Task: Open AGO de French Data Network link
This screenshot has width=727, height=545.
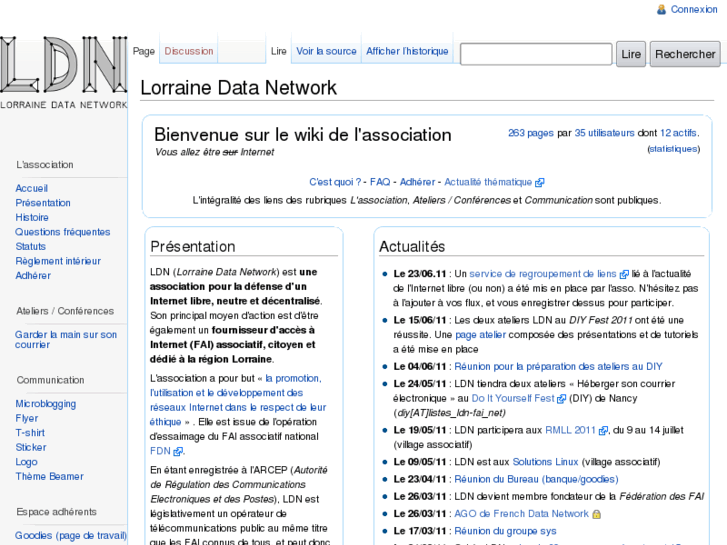Action: click(522, 514)
